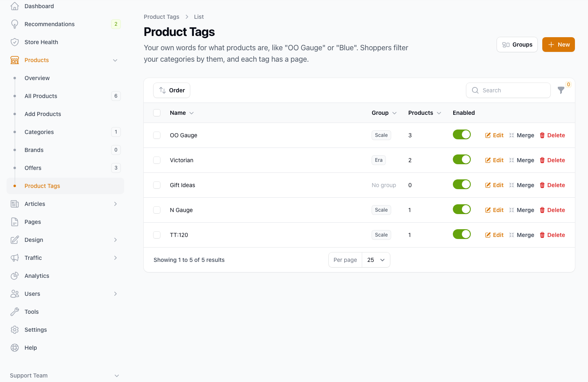Click the Scale group badge for OO Gauge
The height and width of the screenshot is (382, 588).
[381, 135]
